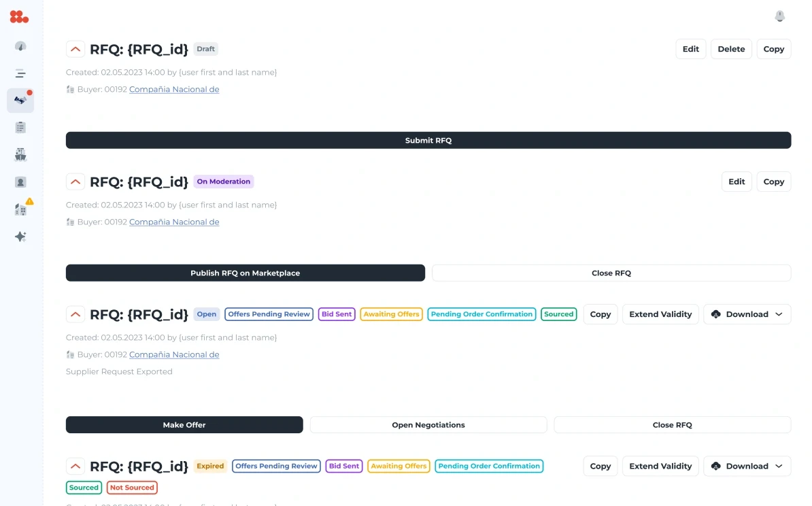Viewport: 812px width, 506px height.
Task: Click the Submit RFQ button
Action: point(428,140)
